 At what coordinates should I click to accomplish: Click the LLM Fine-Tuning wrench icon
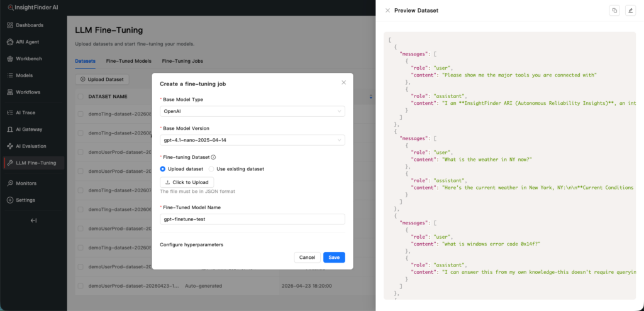click(x=10, y=163)
